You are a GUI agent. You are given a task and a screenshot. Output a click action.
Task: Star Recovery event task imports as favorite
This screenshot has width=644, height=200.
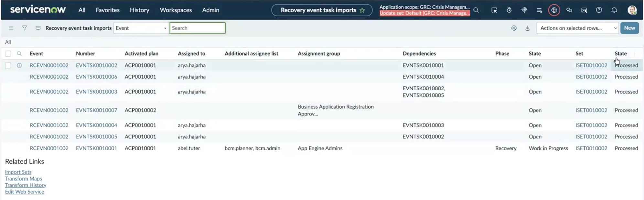[362, 10]
